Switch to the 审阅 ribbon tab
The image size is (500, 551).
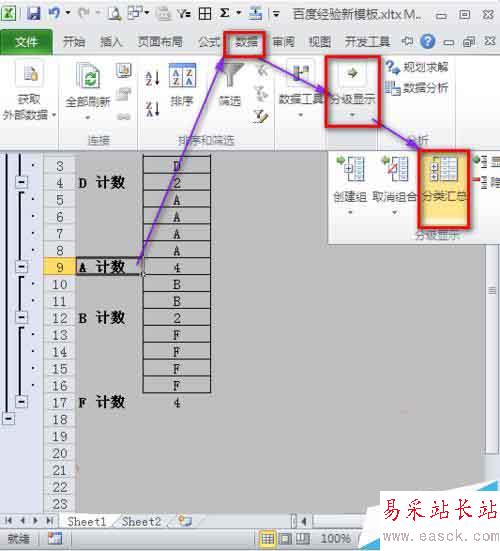pyautogui.click(x=284, y=42)
